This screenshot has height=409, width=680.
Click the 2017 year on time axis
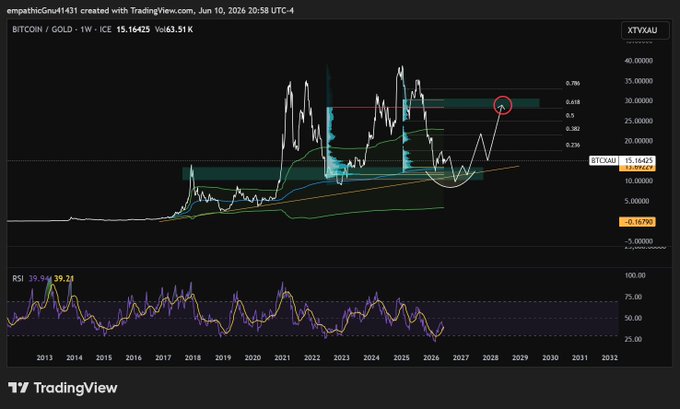[163, 358]
